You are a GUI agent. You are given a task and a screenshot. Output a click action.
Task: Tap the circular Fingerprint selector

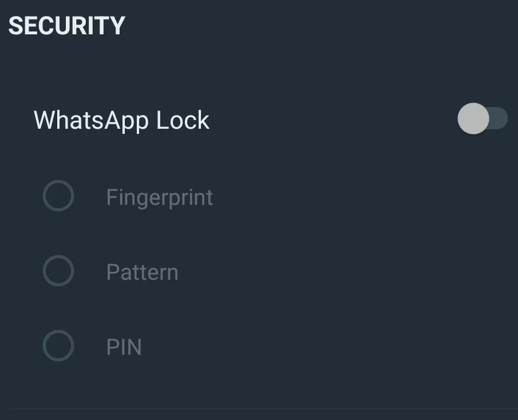[58, 196]
